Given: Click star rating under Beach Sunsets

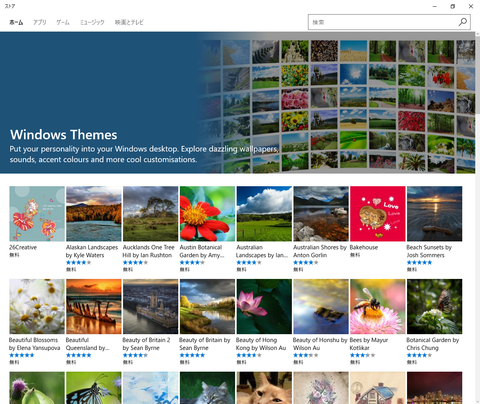Looking at the screenshot, I should click(x=419, y=262).
